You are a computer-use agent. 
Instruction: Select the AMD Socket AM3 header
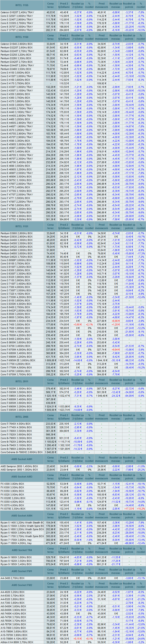pyautogui.click(x=22, y=476)
